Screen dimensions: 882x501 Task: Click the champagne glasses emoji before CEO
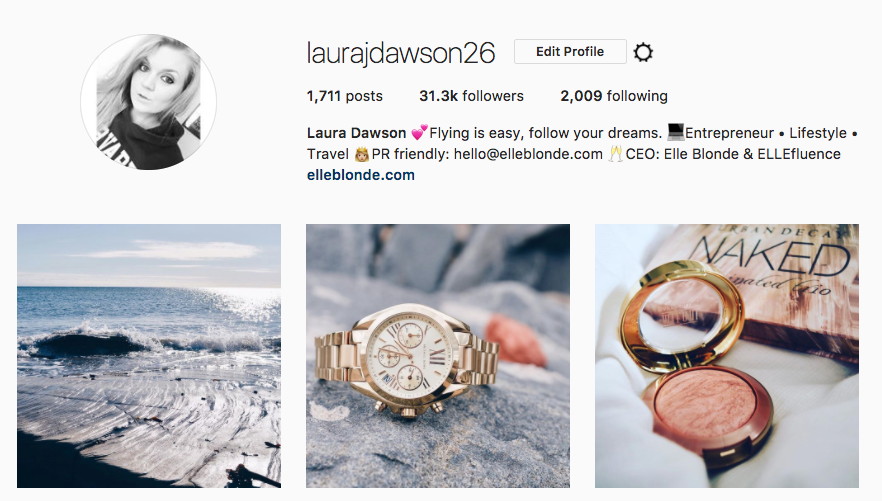coord(615,154)
